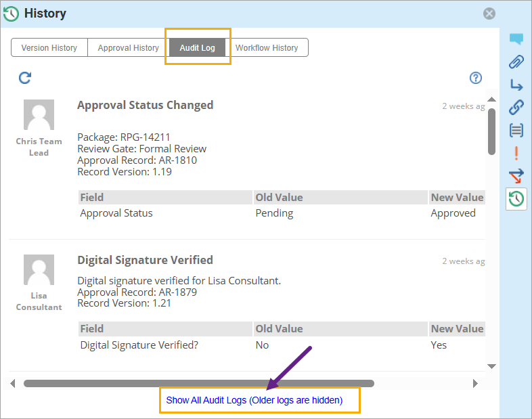Click the vertical scrollbar down arrow
This screenshot has height=419, width=532.
tap(492, 366)
